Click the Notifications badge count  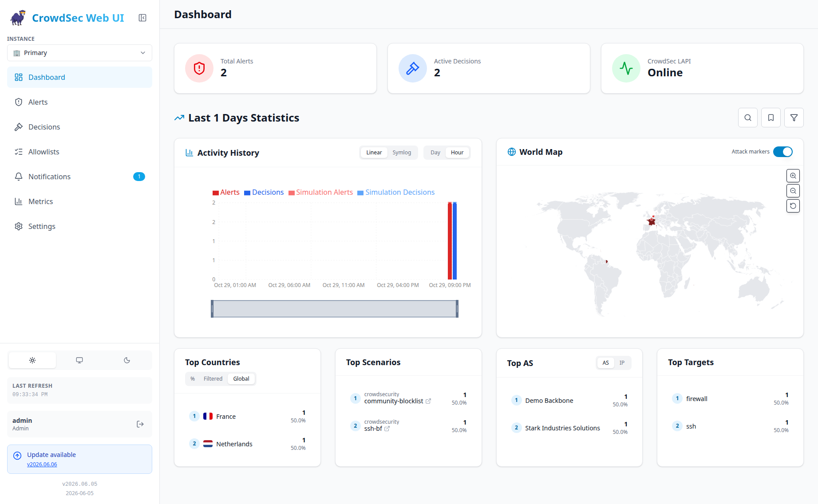click(x=139, y=177)
